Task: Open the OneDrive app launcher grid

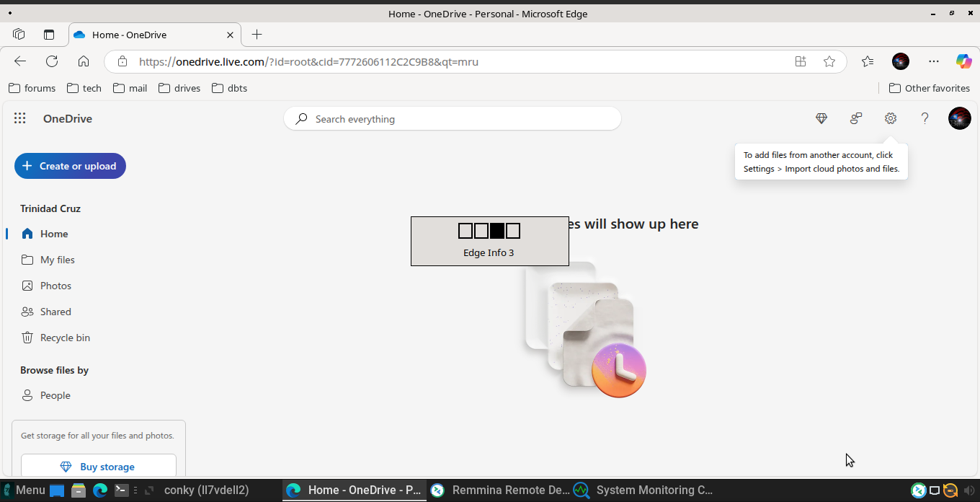Action: (20, 119)
